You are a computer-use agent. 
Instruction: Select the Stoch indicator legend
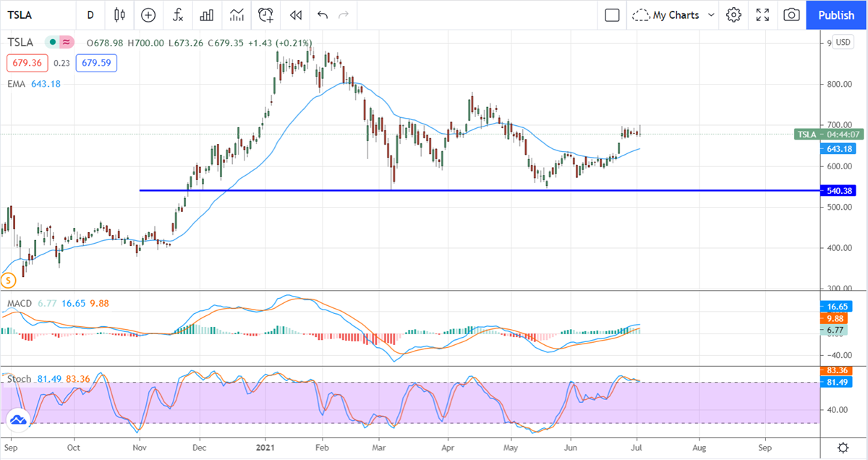[19, 378]
